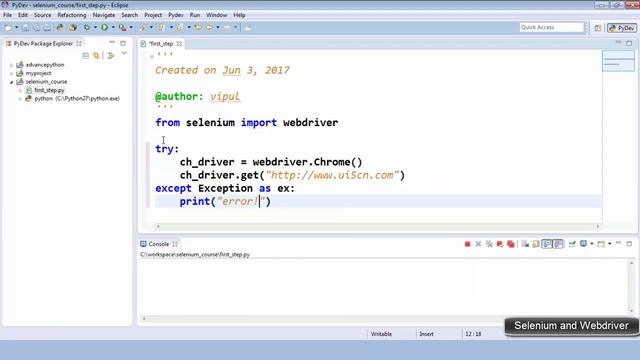Open the New file dropdown arrow

tap(16, 27)
